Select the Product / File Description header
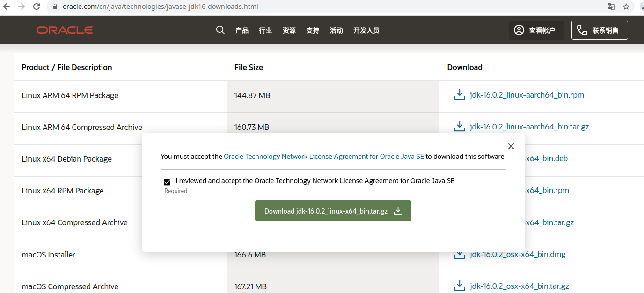The height and width of the screenshot is (293, 644). click(x=67, y=67)
